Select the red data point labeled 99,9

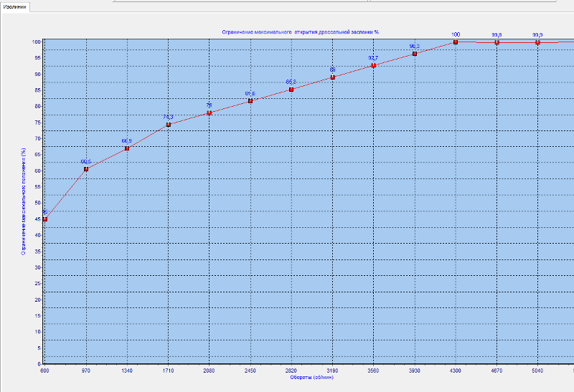[537, 42]
